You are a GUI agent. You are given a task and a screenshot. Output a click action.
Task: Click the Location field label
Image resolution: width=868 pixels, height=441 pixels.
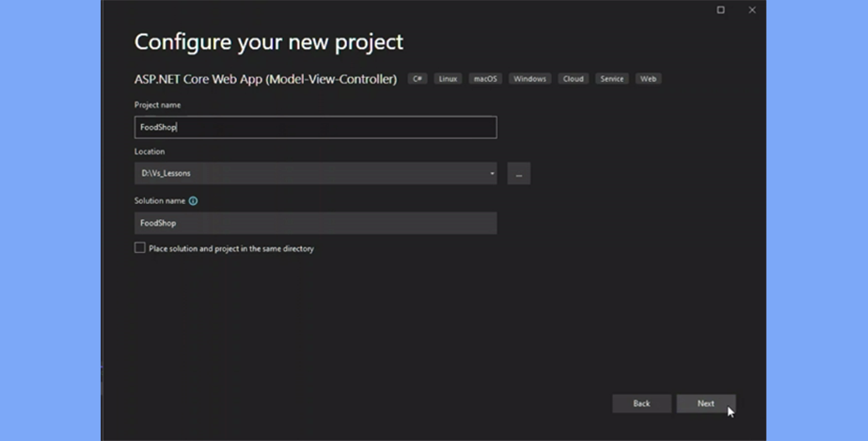[x=150, y=151]
